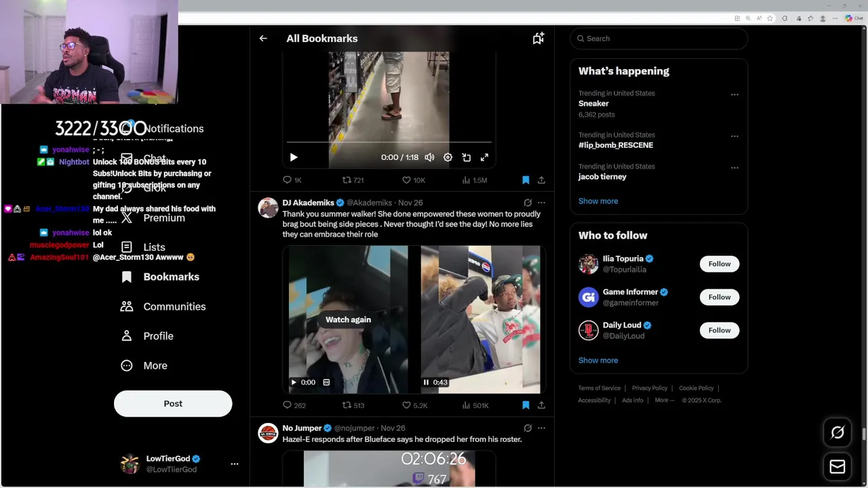Open Profile in the sidebar
Screen dimensions: 868x488
tap(147, 336)
